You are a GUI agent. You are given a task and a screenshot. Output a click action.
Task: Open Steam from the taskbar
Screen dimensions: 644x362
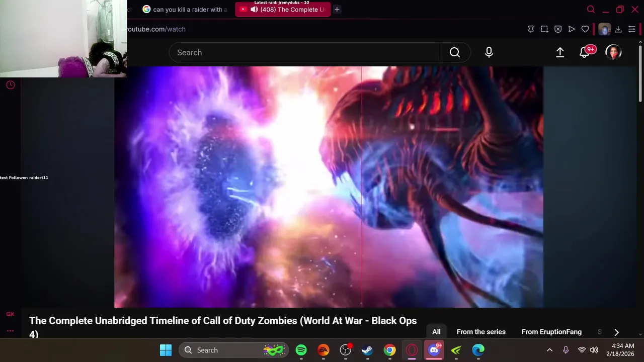pos(368,350)
